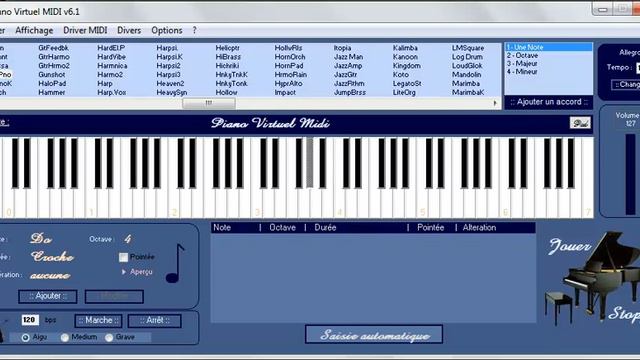640x360 pixels.
Task: Click the piano stool image
Action: coord(558,308)
